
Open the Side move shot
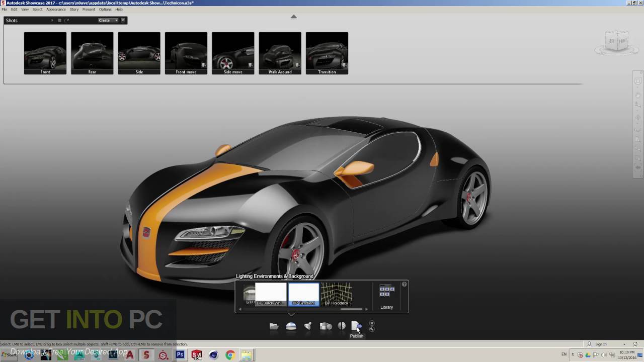233,53
